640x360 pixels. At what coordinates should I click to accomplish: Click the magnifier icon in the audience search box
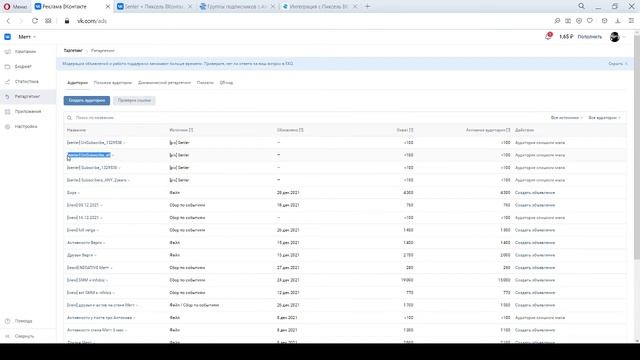click(x=69, y=118)
